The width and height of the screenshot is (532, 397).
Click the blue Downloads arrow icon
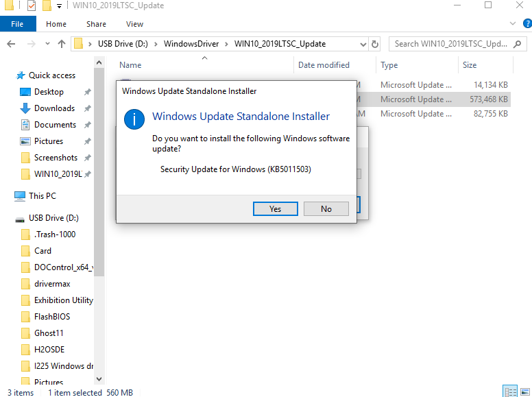25,108
